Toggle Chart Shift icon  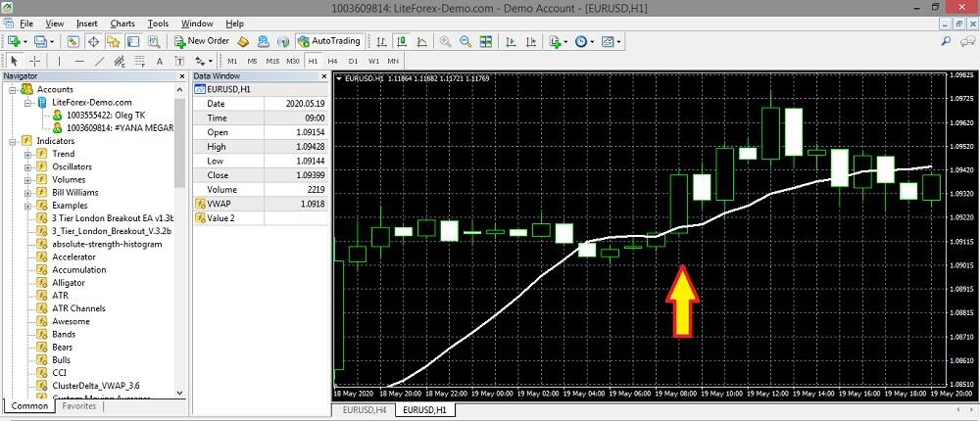click(x=530, y=42)
